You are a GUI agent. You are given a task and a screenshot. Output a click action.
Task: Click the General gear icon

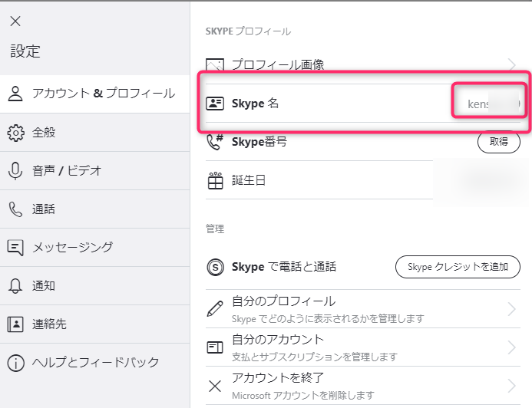[15, 133]
